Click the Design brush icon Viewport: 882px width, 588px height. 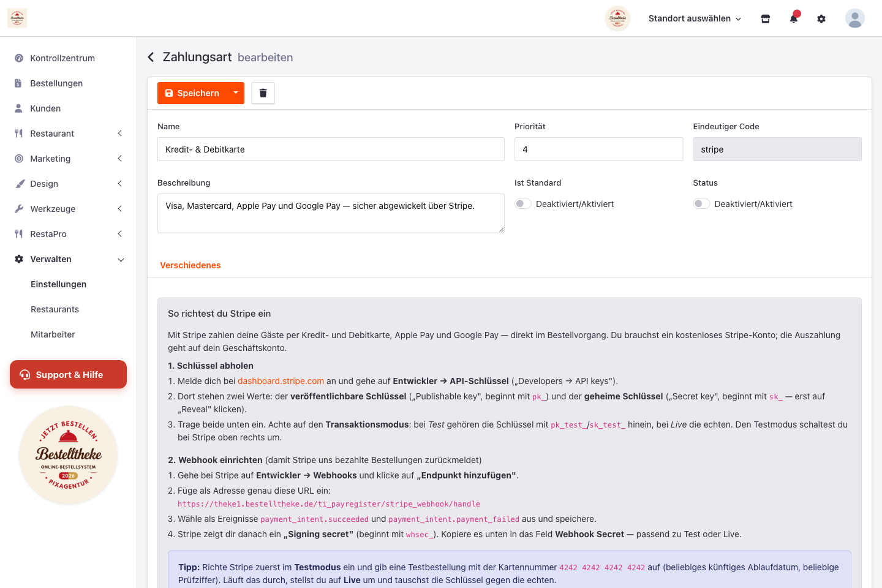coord(19,184)
